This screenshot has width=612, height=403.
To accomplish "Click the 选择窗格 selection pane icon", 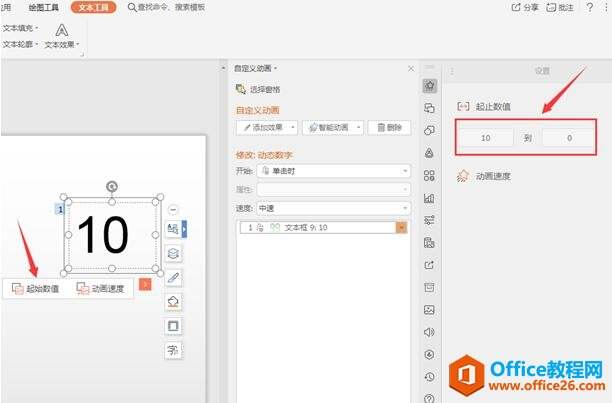I will pos(241,89).
